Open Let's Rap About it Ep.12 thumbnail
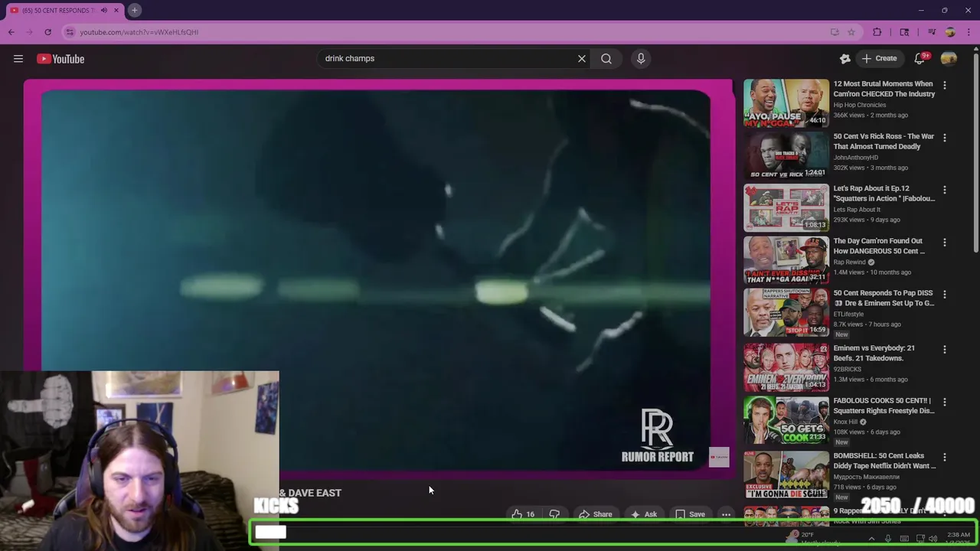The height and width of the screenshot is (551, 980). coord(786,207)
